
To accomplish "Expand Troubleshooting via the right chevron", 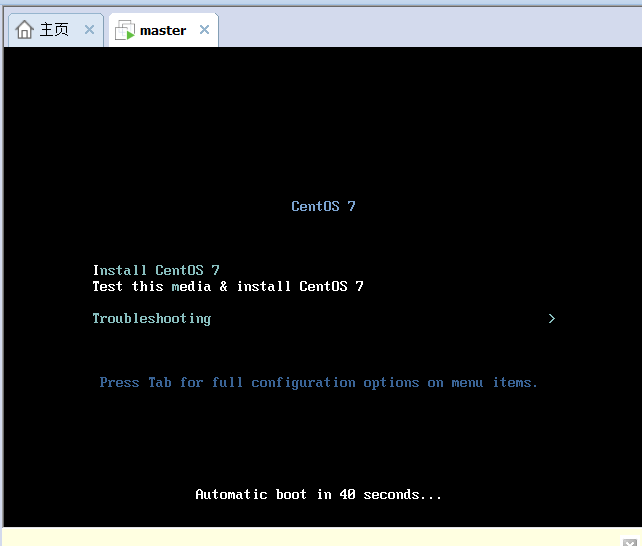I will [552, 318].
